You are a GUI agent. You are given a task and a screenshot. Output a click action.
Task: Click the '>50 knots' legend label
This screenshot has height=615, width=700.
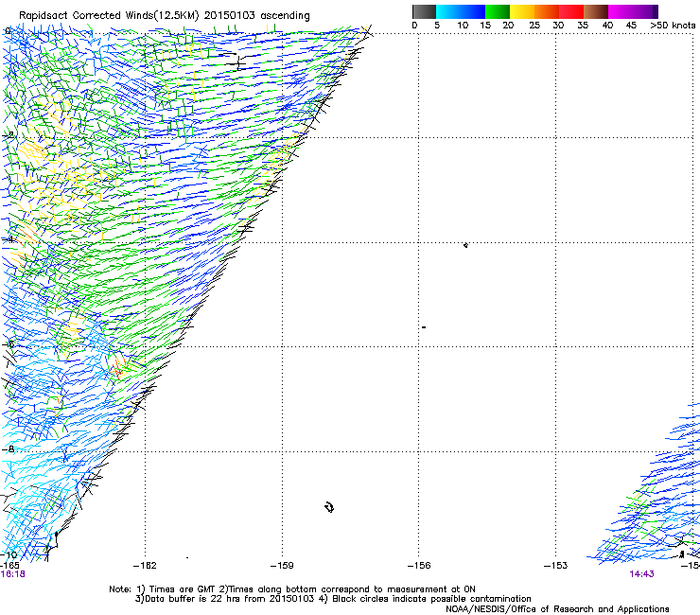[673, 26]
